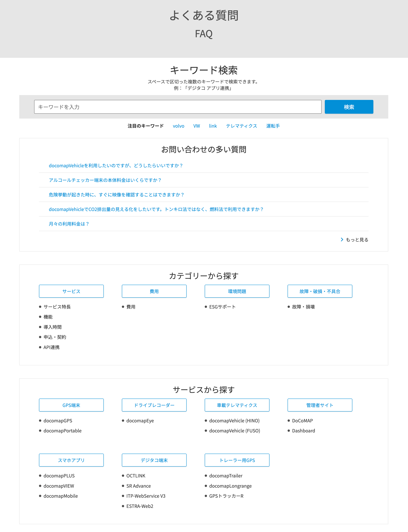Click the 運転手 keyword link
The height and width of the screenshot is (532, 408).
(273, 126)
